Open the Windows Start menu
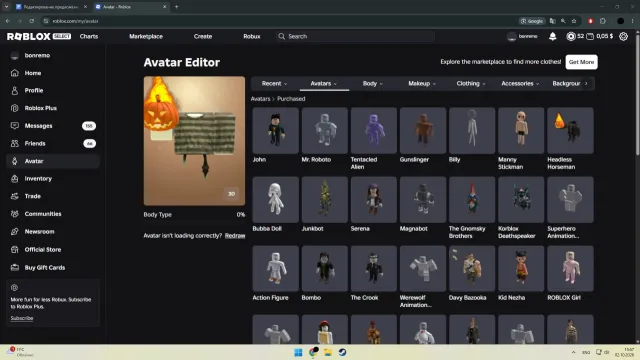 coord(298,352)
